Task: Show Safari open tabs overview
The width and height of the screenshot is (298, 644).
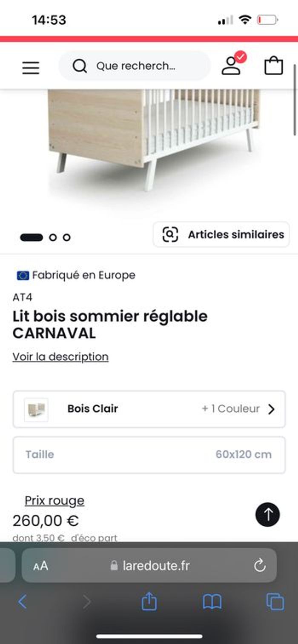Action: pos(275,601)
